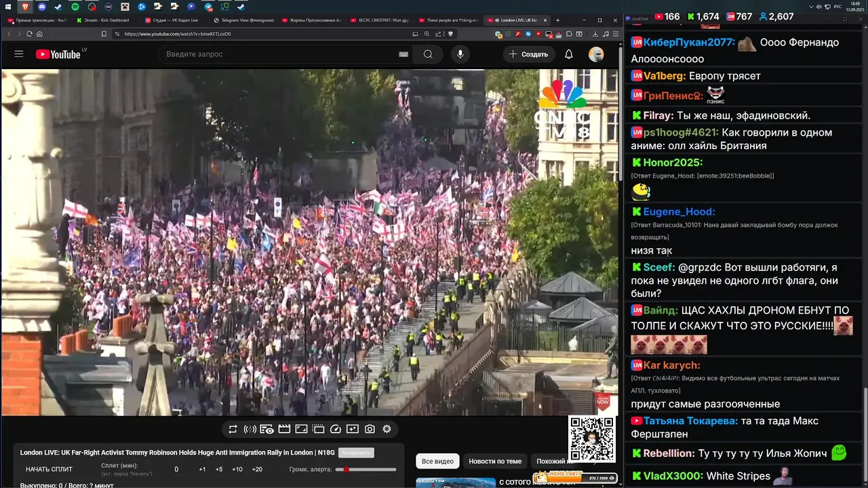Click username Va1berg in chat
The width and height of the screenshot is (868, 488).
pyautogui.click(x=665, y=76)
